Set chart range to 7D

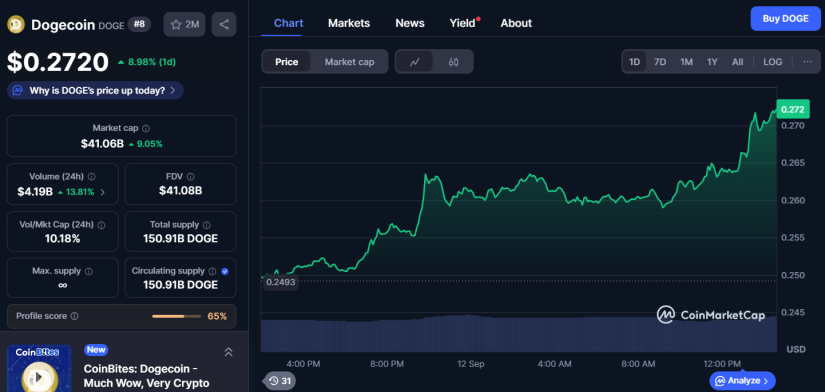pos(660,62)
